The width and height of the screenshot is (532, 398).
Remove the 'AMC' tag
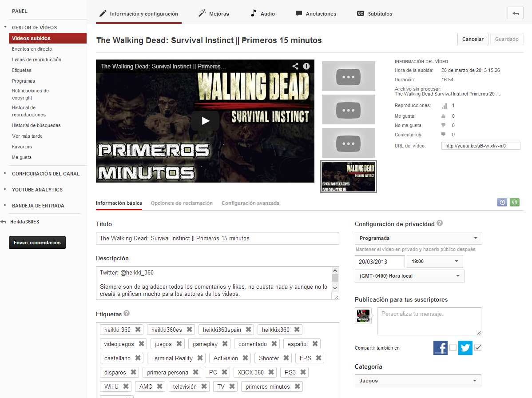point(159,386)
